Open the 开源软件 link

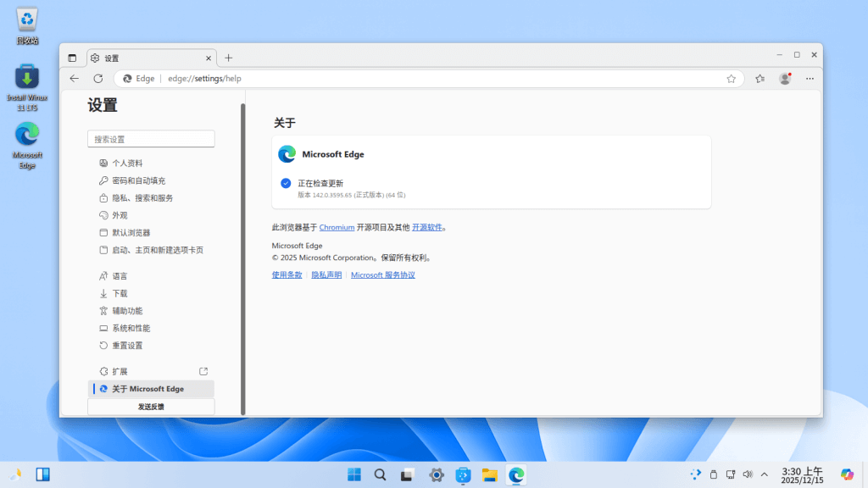pos(427,227)
